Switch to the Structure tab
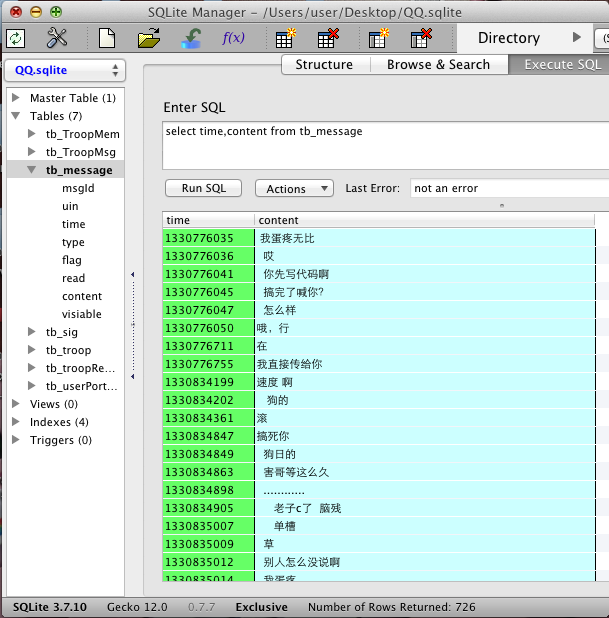The height and width of the screenshot is (618, 609). (x=324, y=64)
